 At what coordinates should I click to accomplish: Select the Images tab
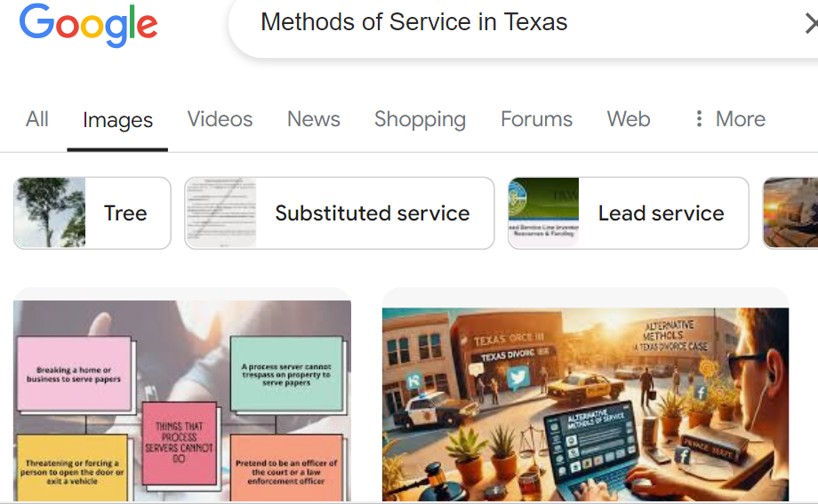tap(117, 121)
